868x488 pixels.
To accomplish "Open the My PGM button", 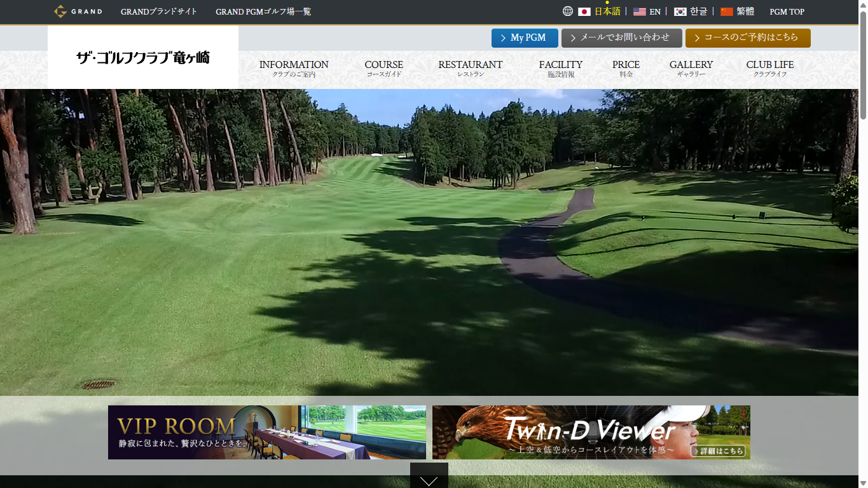I will coord(525,38).
